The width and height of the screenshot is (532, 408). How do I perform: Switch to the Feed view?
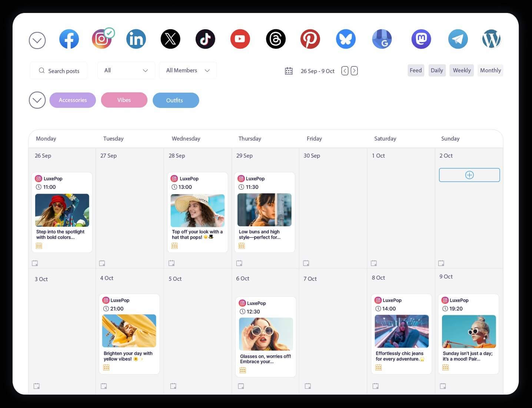click(415, 70)
